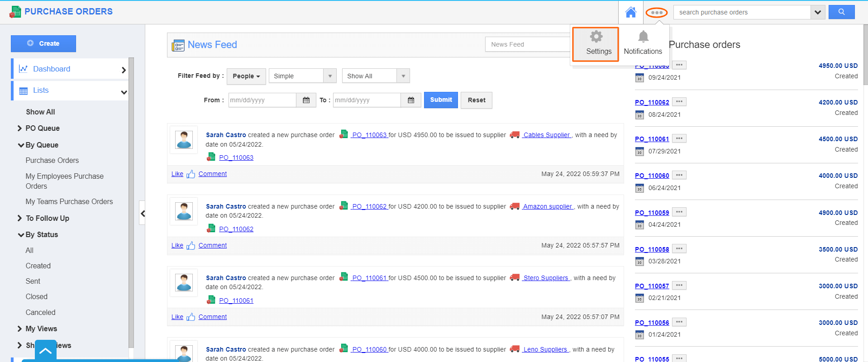Click the search purchase orders field
868x362 pixels.
point(742,12)
